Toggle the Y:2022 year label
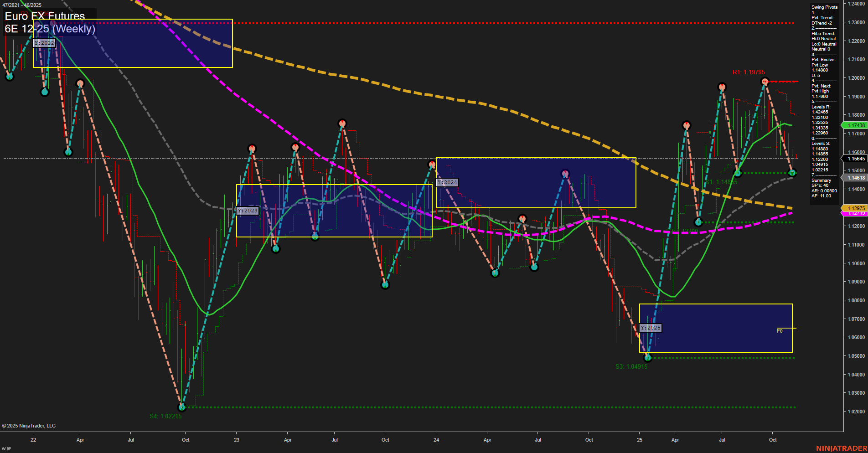The width and height of the screenshot is (868, 453). 45,43
